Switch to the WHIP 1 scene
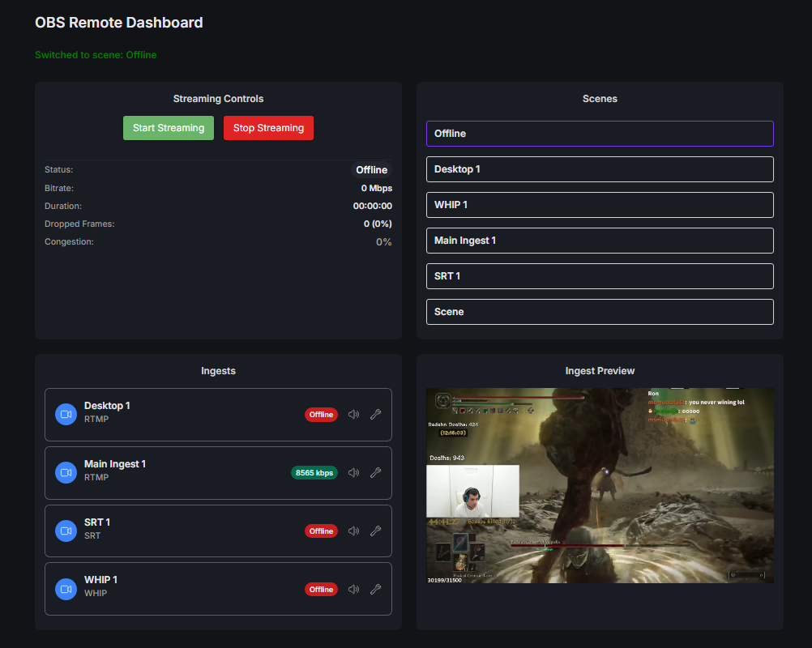The width and height of the screenshot is (812, 648). coord(600,204)
